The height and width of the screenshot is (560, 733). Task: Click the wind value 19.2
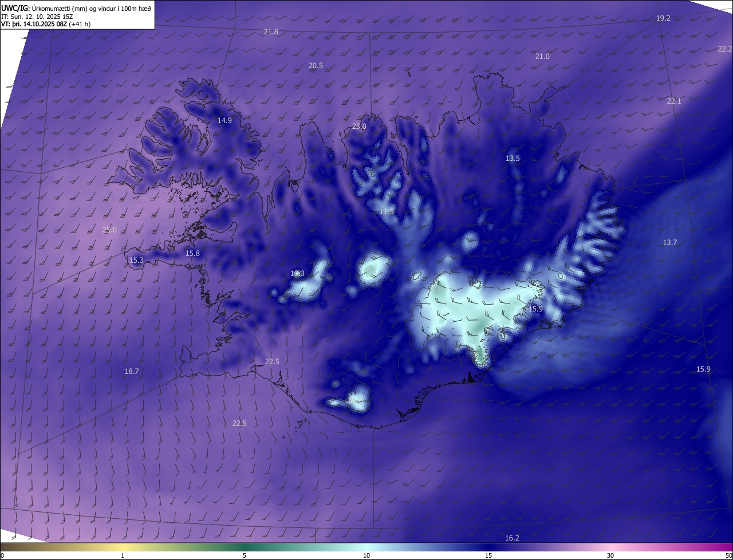(663, 18)
